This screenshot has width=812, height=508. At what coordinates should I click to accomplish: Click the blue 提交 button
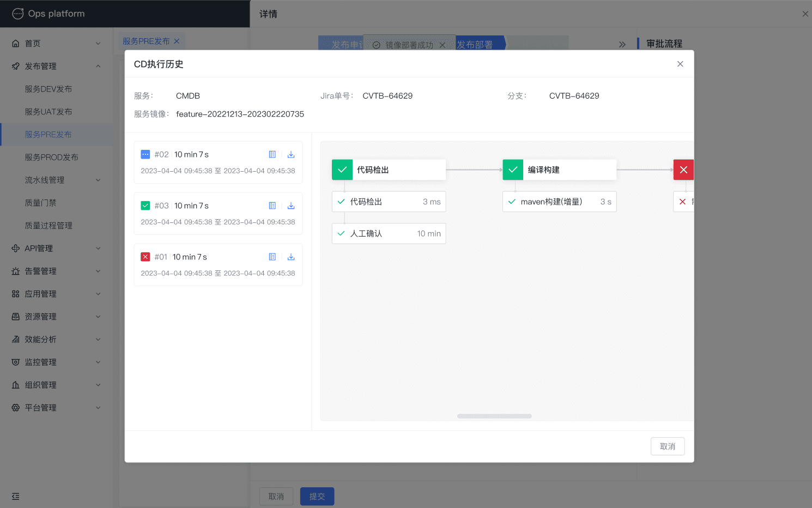click(x=317, y=497)
